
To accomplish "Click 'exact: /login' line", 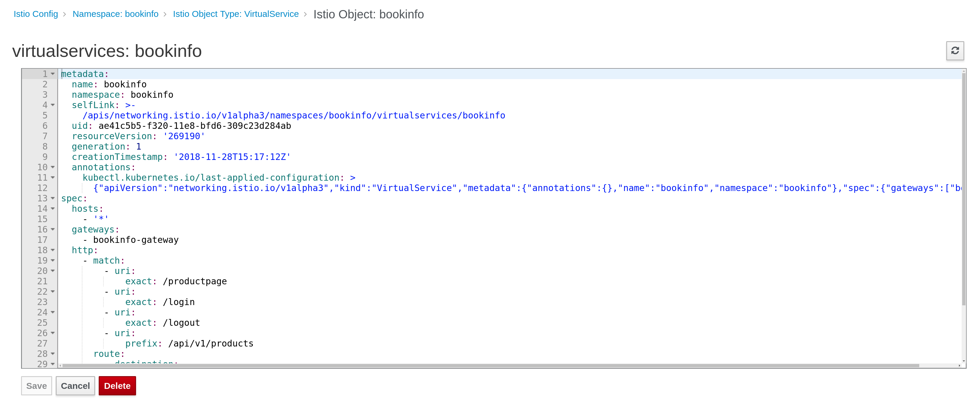I will point(160,302).
